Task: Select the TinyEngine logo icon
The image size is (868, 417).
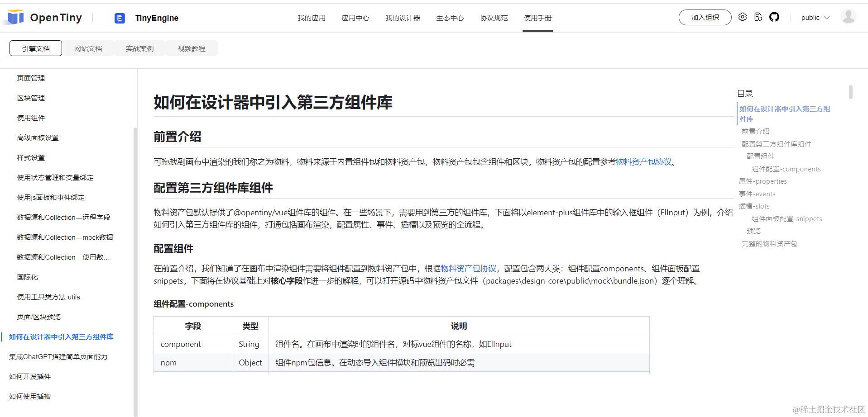Action: point(120,18)
